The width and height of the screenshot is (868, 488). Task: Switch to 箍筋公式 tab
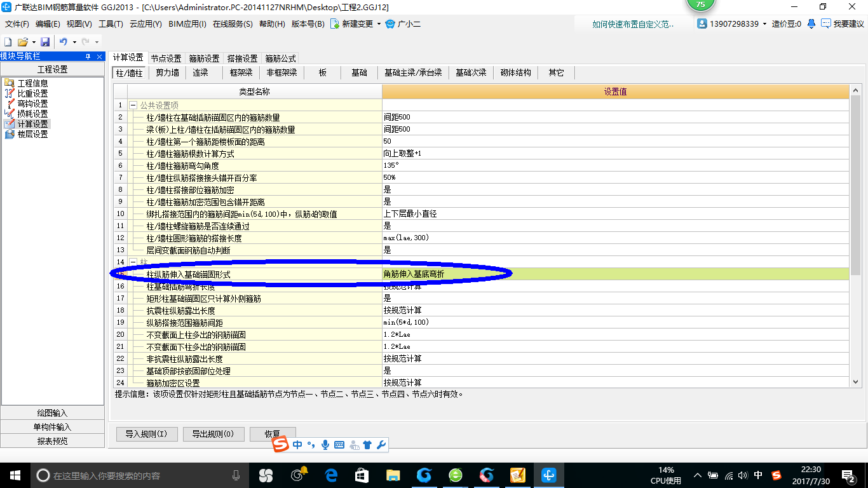click(280, 58)
